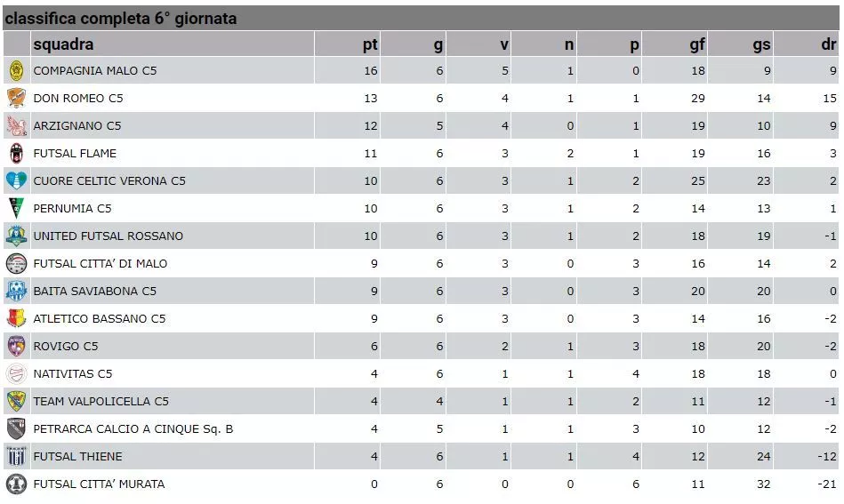Click the Compagnia Malo C5 team crest
This screenshot has width=844, height=504.
[17, 70]
